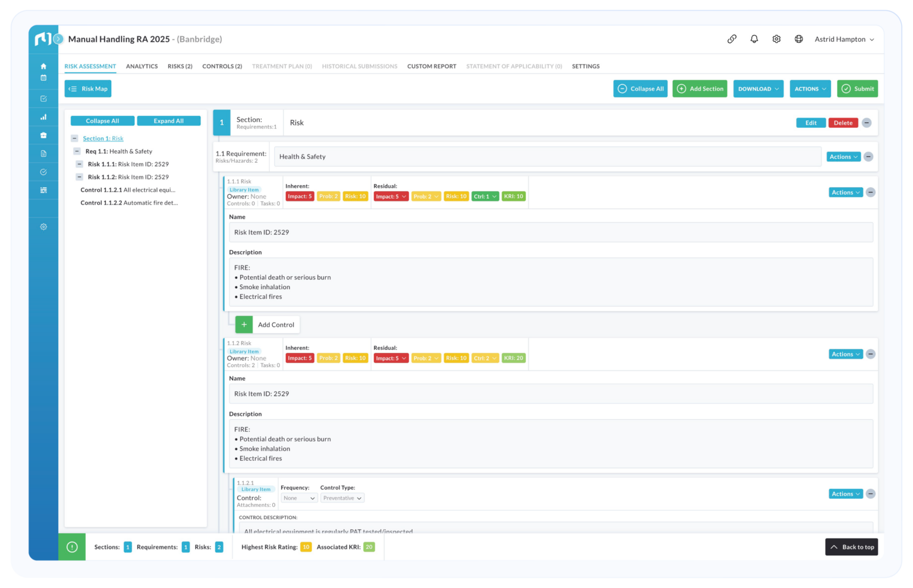
Task: Open the DOWNLOAD dropdown
Action: (758, 88)
